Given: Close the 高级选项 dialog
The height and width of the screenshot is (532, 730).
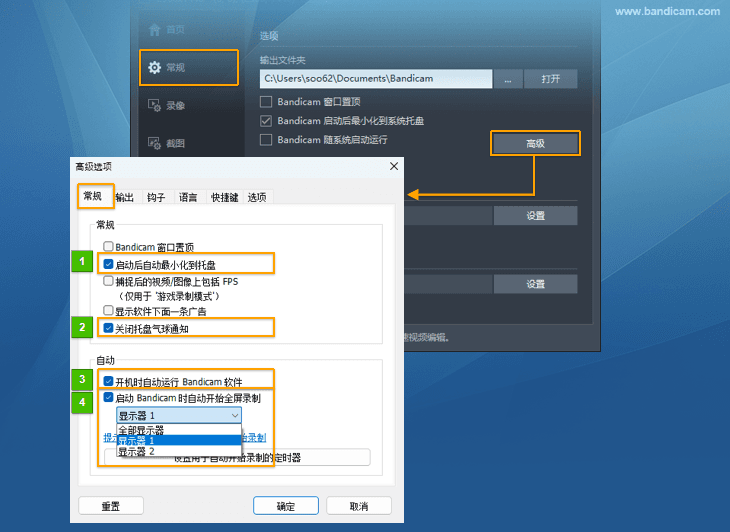Looking at the screenshot, I should coord(394,166).
